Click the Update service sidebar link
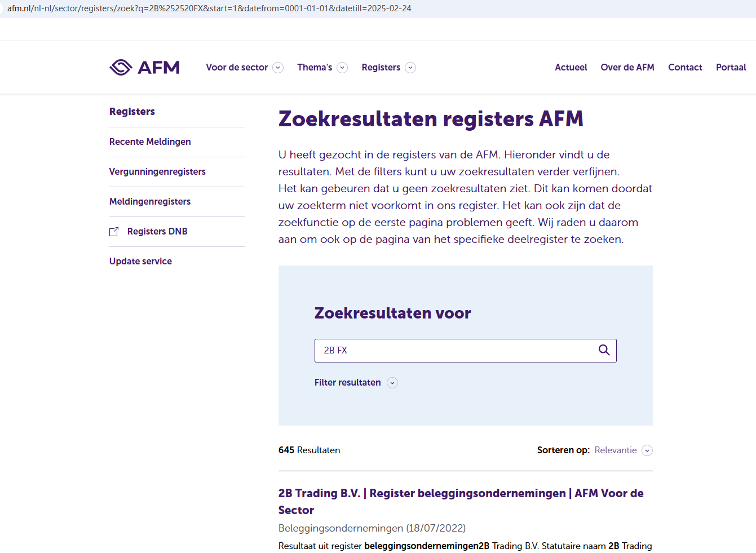 (x=140, y=261)
